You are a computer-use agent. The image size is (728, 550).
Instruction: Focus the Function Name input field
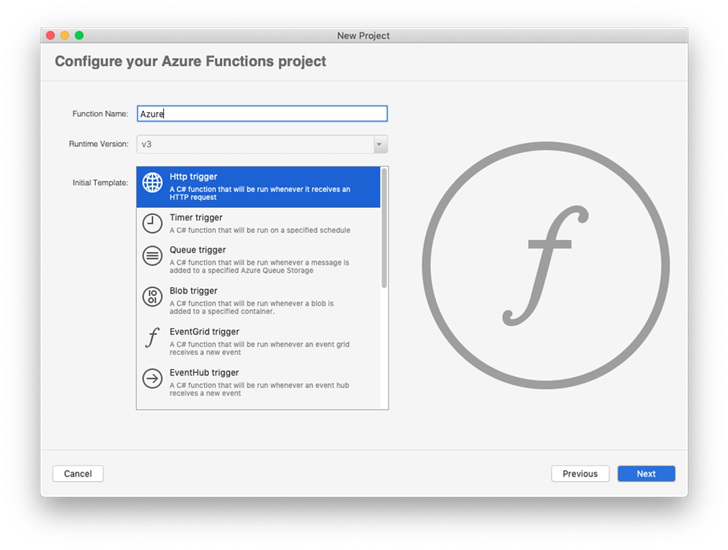[x=262, y=114]
